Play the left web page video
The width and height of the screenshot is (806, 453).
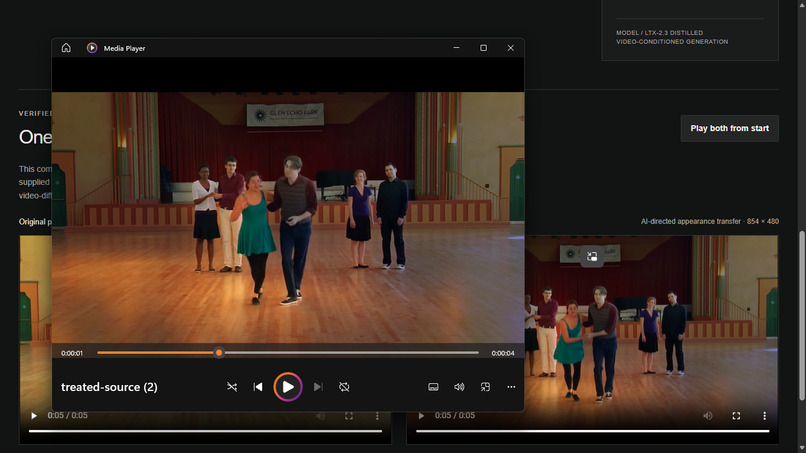coord(34,415)
